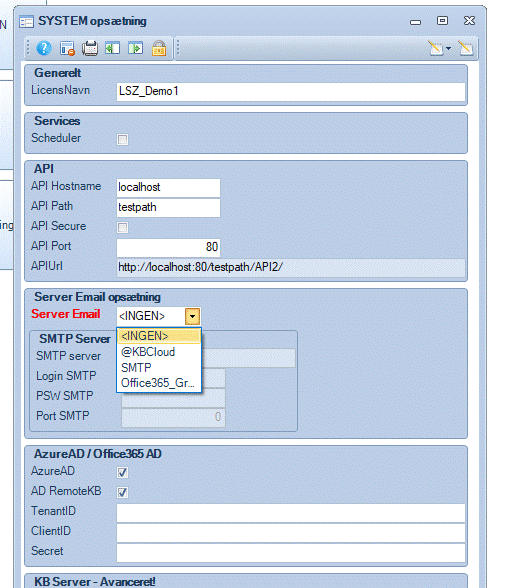This screenshot has width=520, height=588.
Task: Toggle the API Secure checkbox
Action: coord(122,227)
